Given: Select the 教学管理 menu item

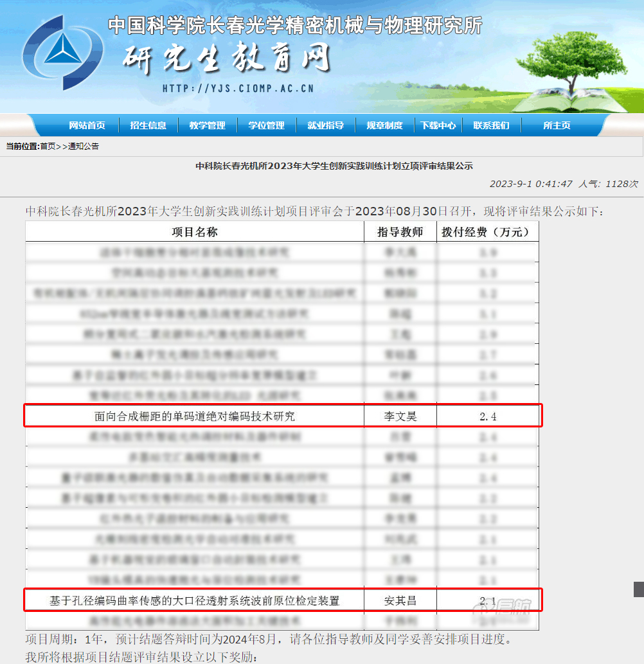Looking at the screenshot, I should click(207, 125).
